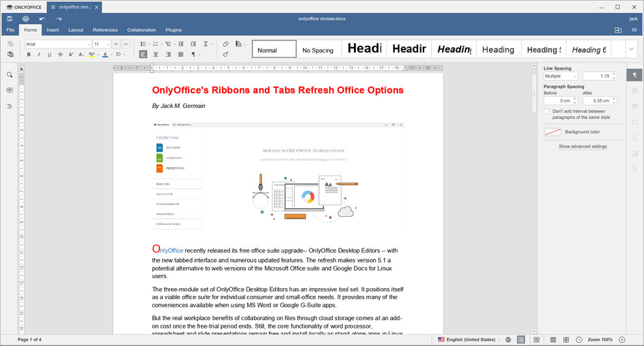Increment the font size with the up caret
This screenshot has width=644, height=346.
coord(116,44)
